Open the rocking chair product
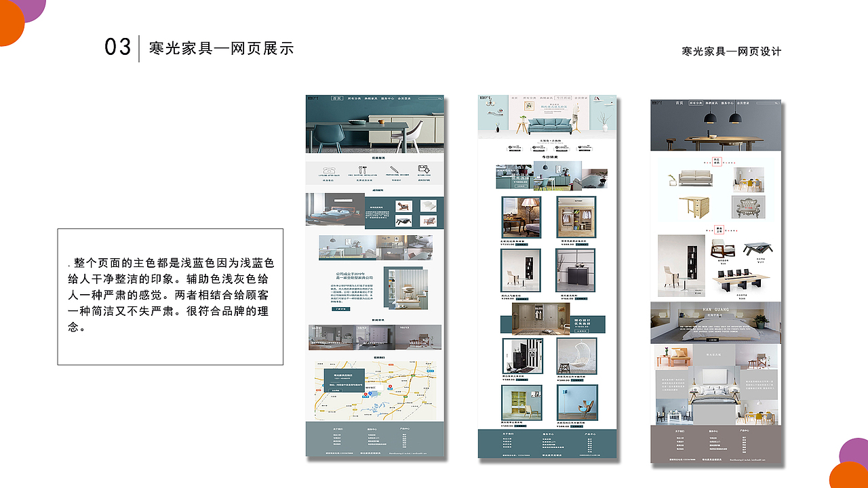The width and height of the screenshot is (868, 488). tap(723, 249)
